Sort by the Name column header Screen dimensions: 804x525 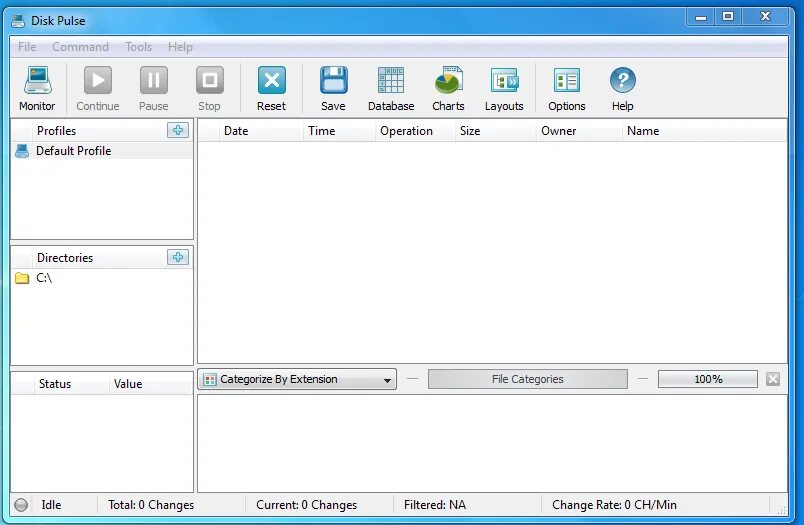click(x=704, y=131)
